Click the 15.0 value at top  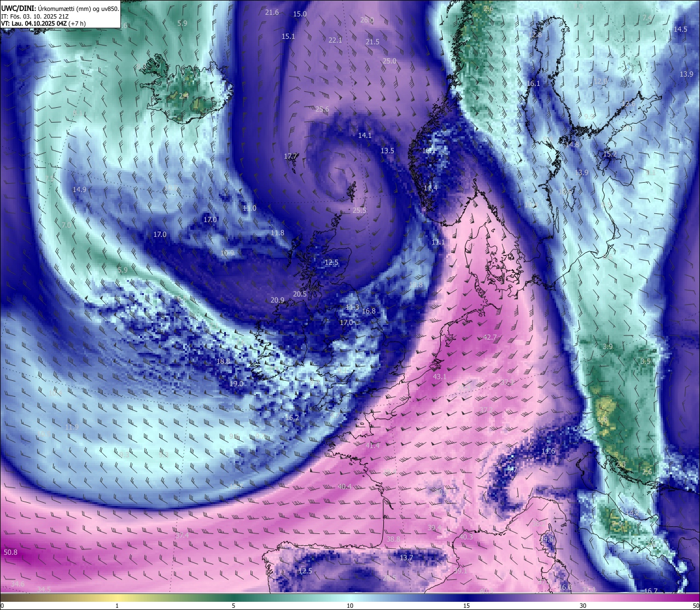tap(300, 14)
